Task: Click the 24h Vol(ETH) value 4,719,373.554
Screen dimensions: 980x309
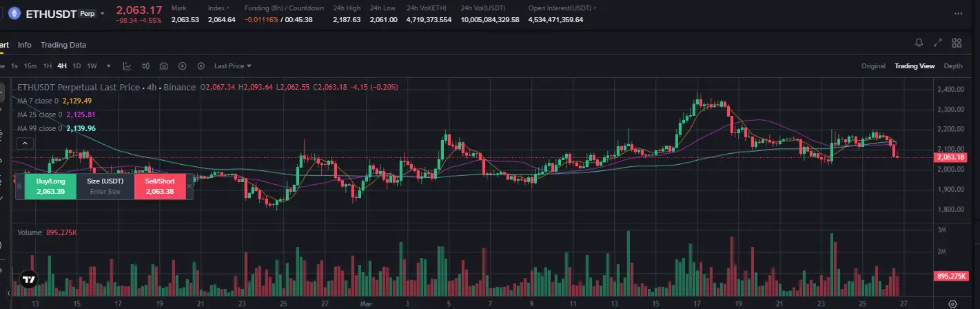Action: click(x=429, y=19)
